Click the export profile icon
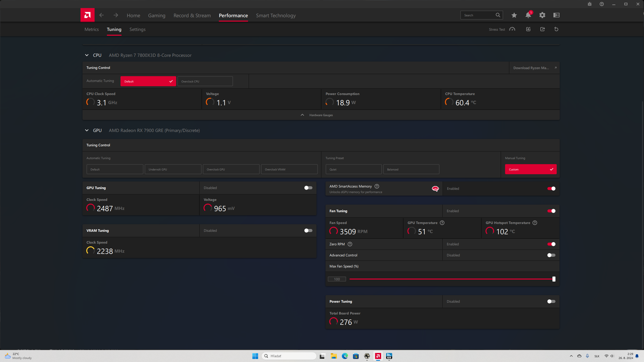The height and width of the screenshot is (362, 644). click(542, 29)
